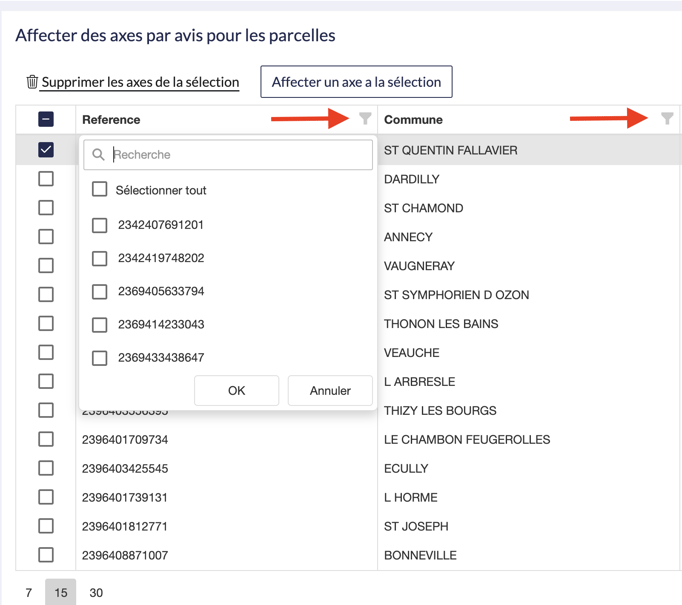Click the Reference column filter icon
The height and width of the screenshot is (605, 682).
365,119
